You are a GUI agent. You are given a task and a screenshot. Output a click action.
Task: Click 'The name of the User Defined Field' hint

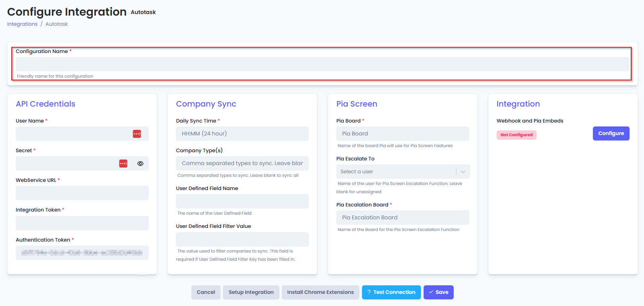[215, 213]
